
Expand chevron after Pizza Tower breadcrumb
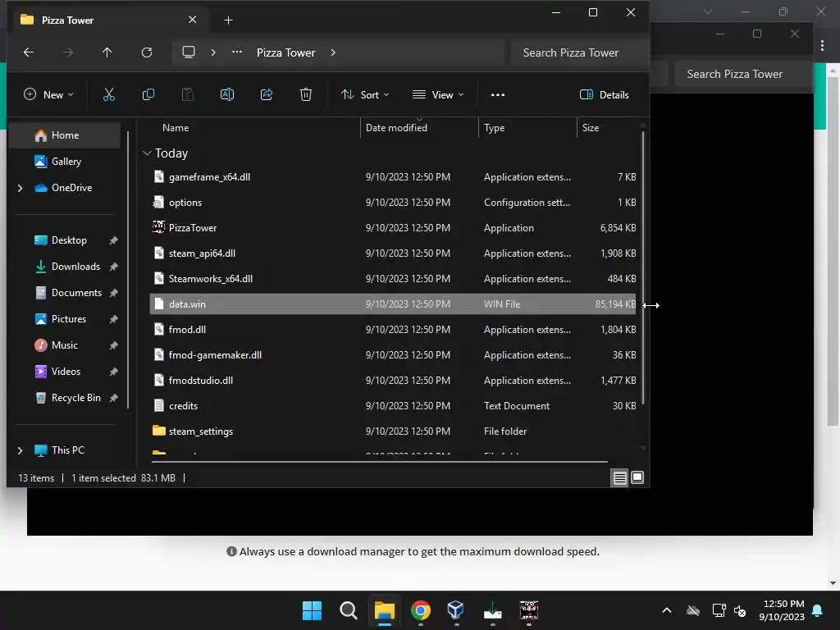coord(333,52)
